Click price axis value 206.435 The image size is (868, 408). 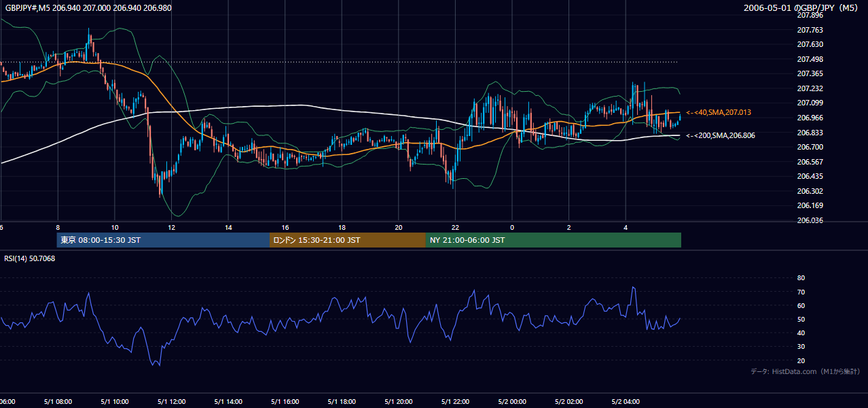point(810,176)
